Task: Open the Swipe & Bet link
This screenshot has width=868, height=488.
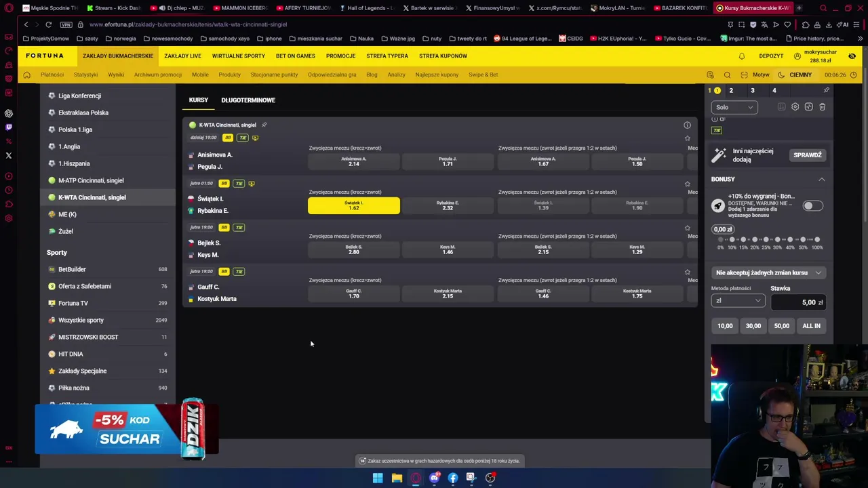Action: 483,75
